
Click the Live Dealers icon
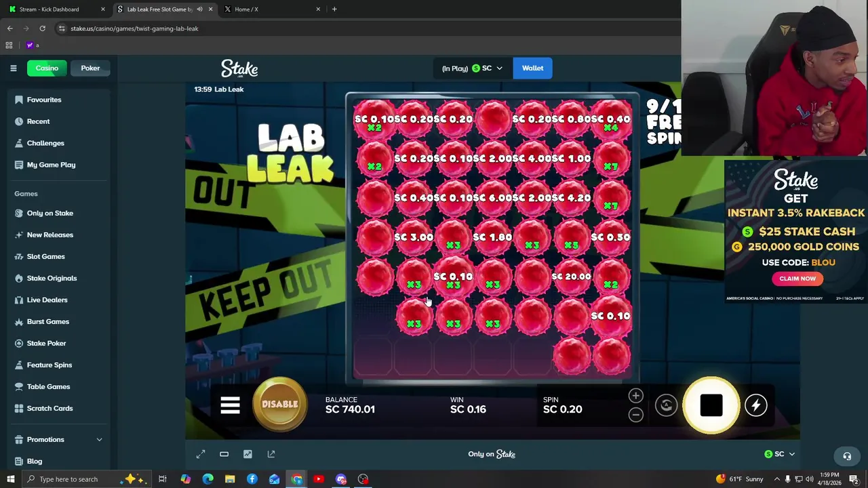point(19,300)
